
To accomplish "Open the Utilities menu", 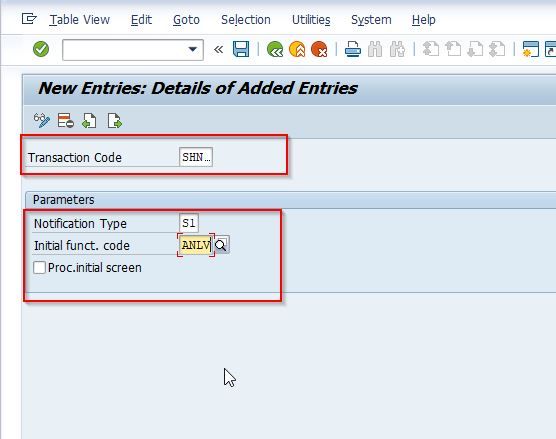I will 311,20.
